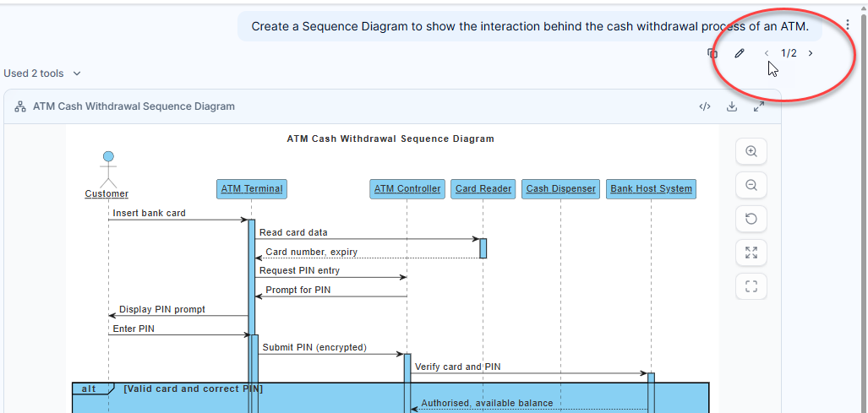
Task: Zoom in on the diagram
Action: point(751,151)
